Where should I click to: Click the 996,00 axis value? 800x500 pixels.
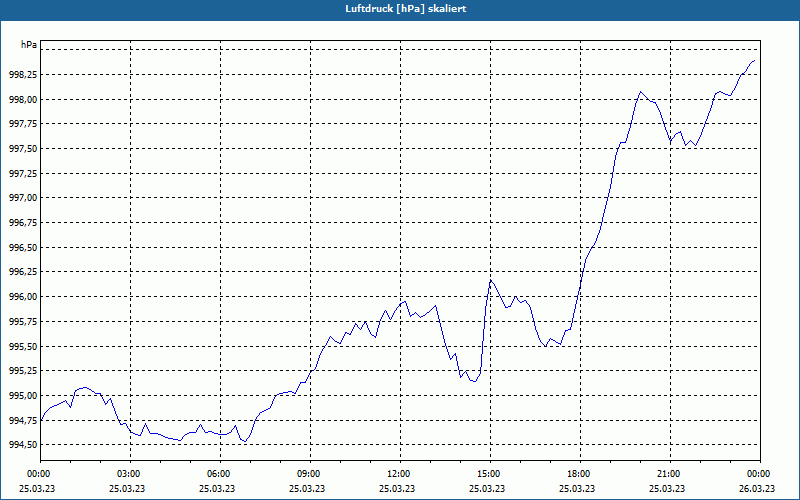23,296
